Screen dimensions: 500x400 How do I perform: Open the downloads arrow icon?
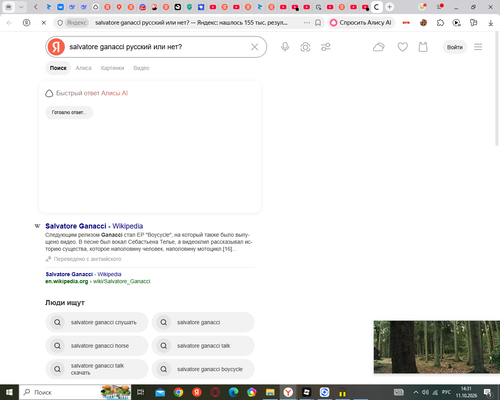pos(490,23)
